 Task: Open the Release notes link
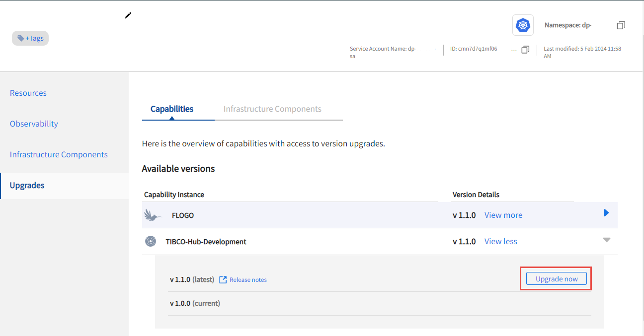(248, 280)
